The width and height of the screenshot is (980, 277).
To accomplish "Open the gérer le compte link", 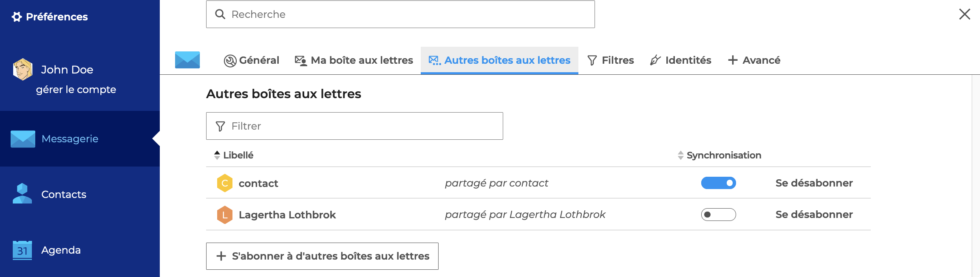I will point(76,90).
